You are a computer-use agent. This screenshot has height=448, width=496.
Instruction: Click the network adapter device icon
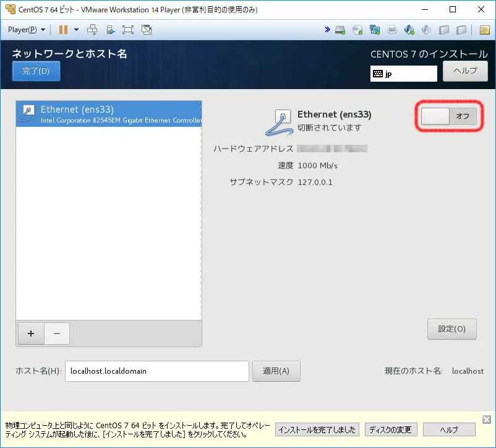pos(375,30)
